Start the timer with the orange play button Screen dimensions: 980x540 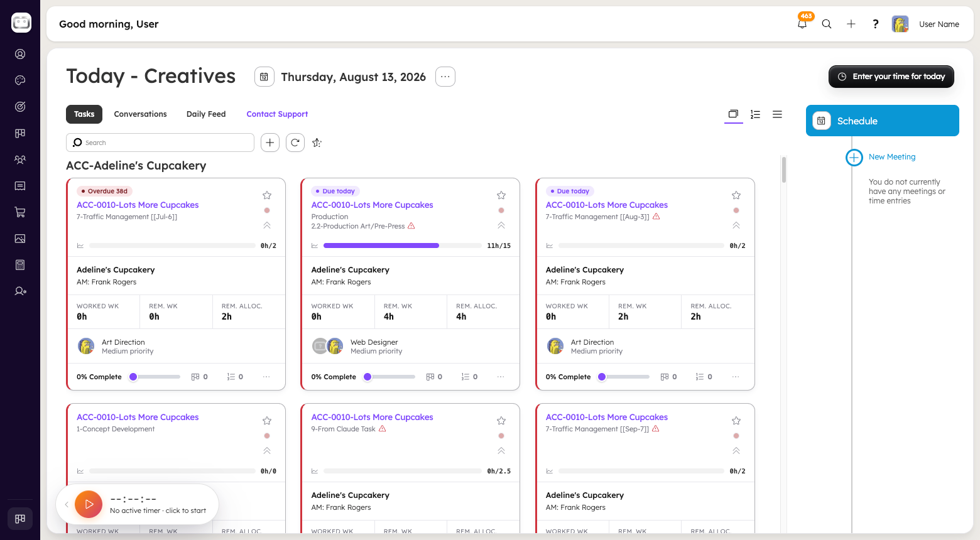tap(89, 504)
